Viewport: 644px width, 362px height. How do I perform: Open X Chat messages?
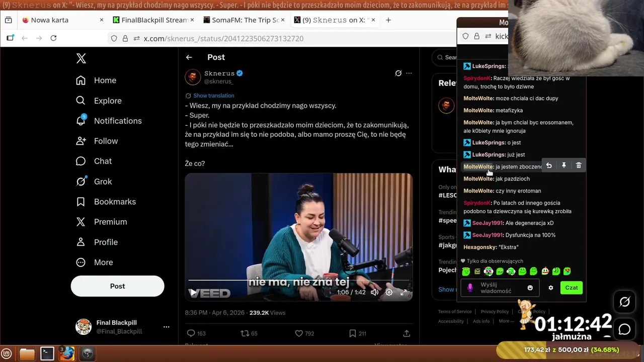[94, 161]
